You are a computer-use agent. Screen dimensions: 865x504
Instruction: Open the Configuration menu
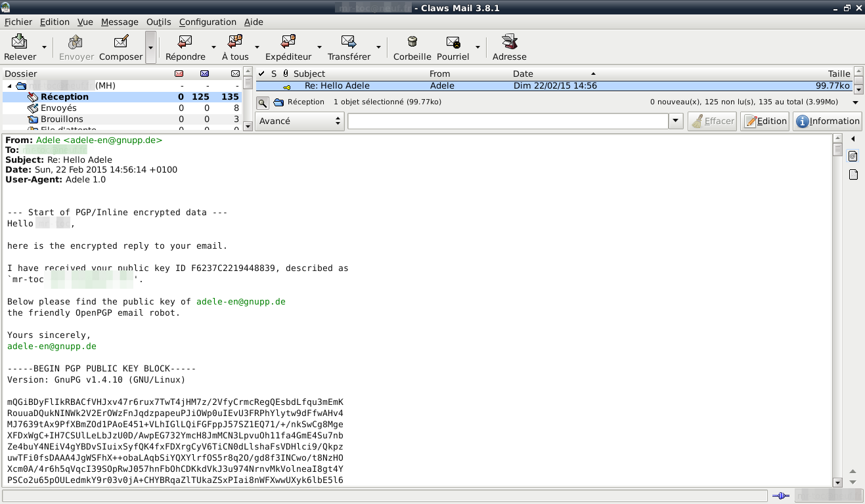point(208,22)
